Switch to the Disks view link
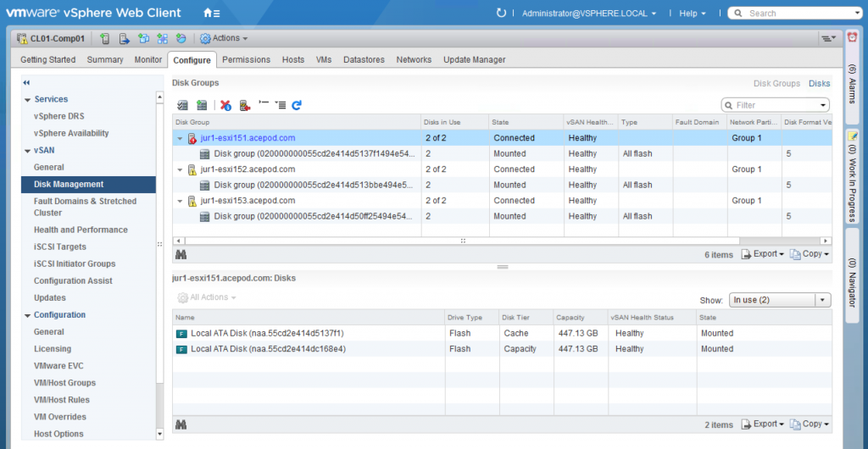The width and height of the screenshot is (868, 449). (820, 84)
